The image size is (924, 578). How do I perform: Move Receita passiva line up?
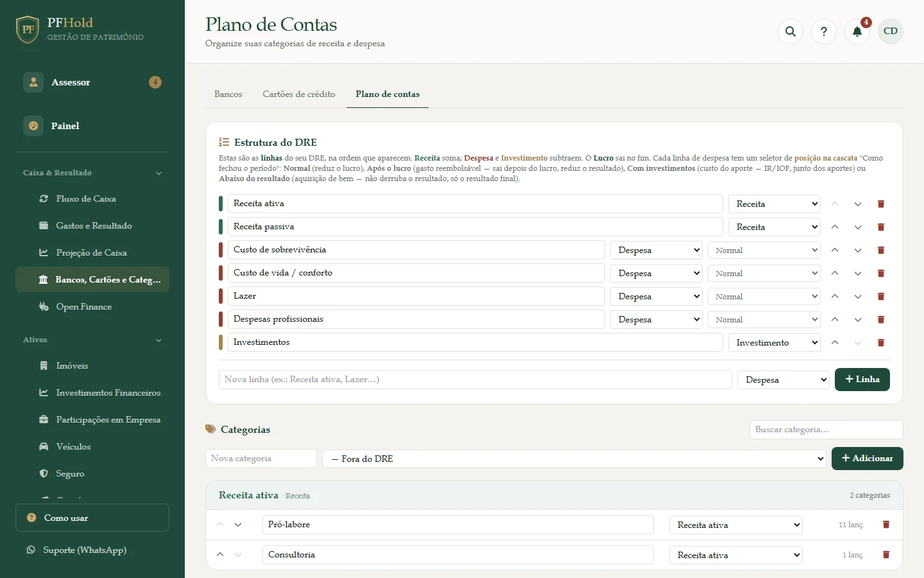click(835, 227)
